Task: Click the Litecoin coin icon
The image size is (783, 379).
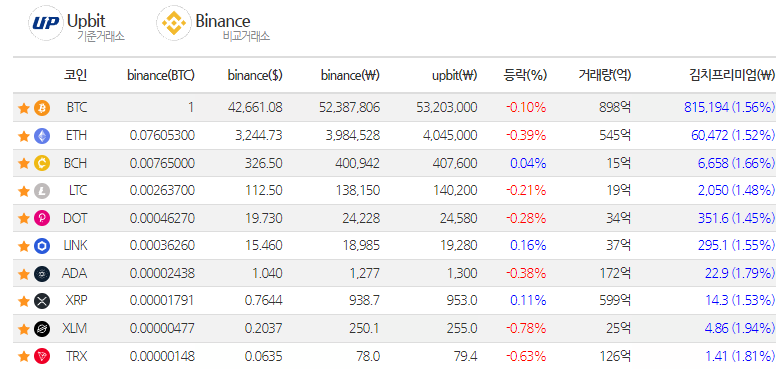Action: (42, 191)
